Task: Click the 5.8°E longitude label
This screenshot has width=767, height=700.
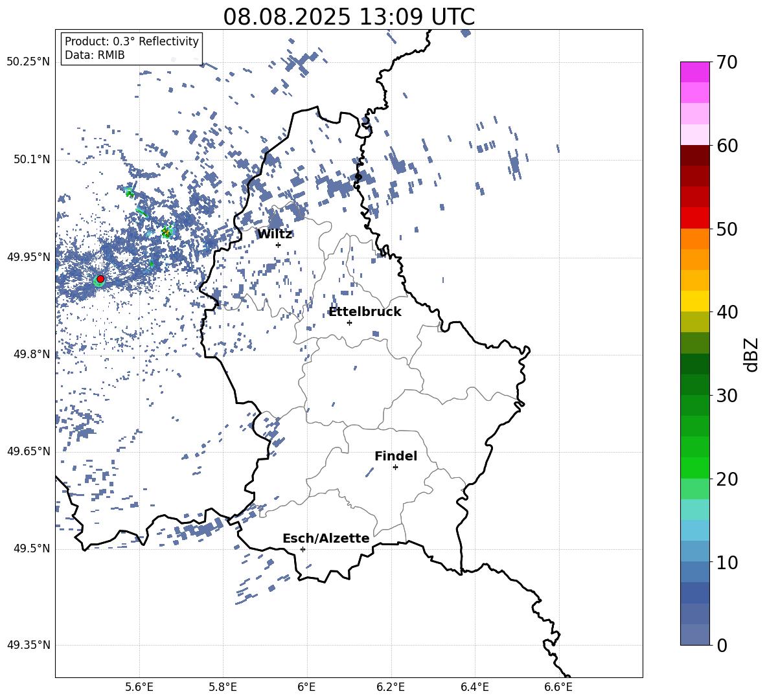Action: click(223, 687)
